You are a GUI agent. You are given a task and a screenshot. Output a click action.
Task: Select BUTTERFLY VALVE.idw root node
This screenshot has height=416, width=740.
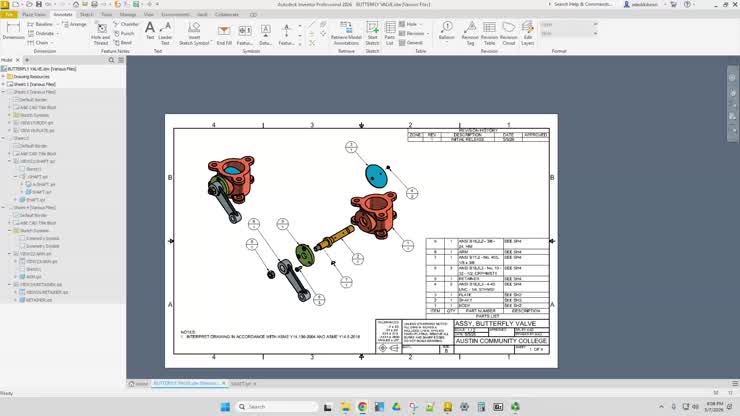click(x=39, y=69)
